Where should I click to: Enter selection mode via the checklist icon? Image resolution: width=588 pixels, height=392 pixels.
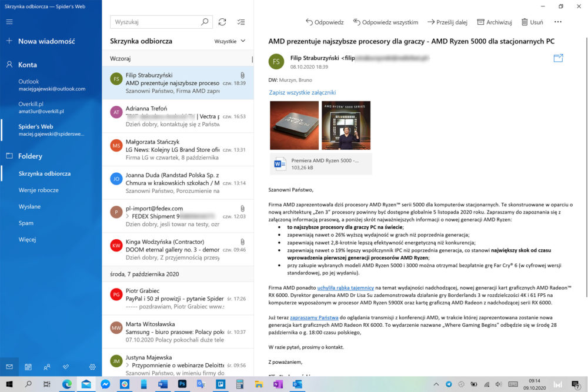click(241, 22)
